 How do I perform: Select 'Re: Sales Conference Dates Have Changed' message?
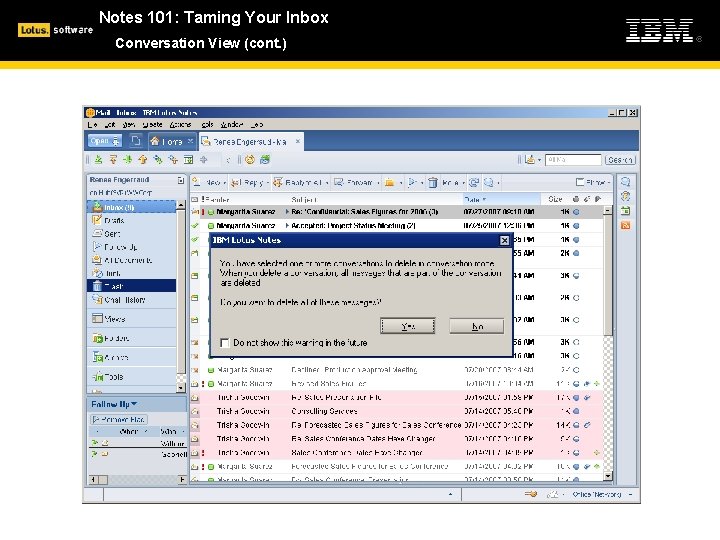coord(397,439)
